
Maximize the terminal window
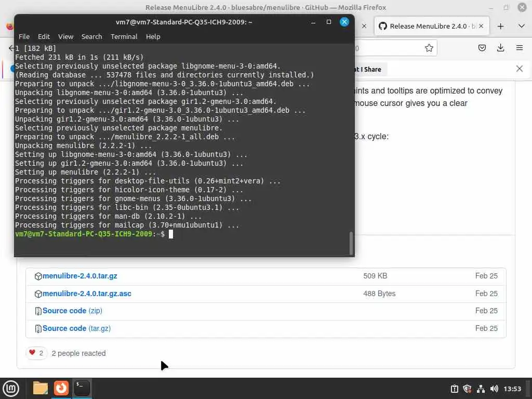point(328,22)
